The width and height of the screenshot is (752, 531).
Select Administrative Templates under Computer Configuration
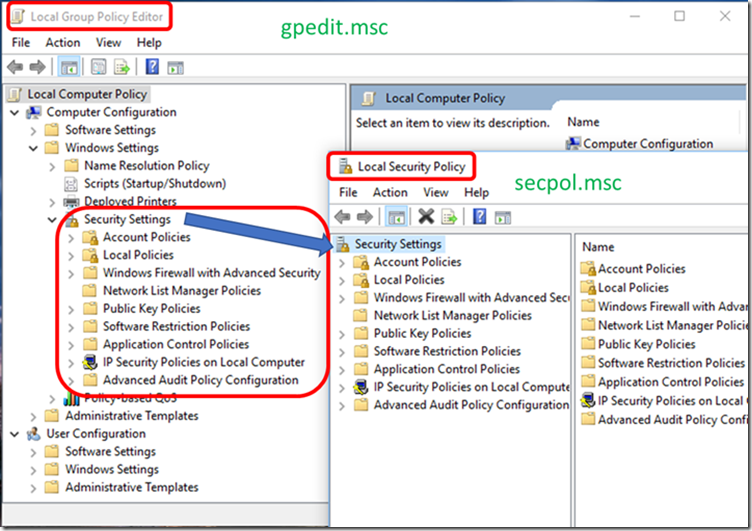point(132,415)
